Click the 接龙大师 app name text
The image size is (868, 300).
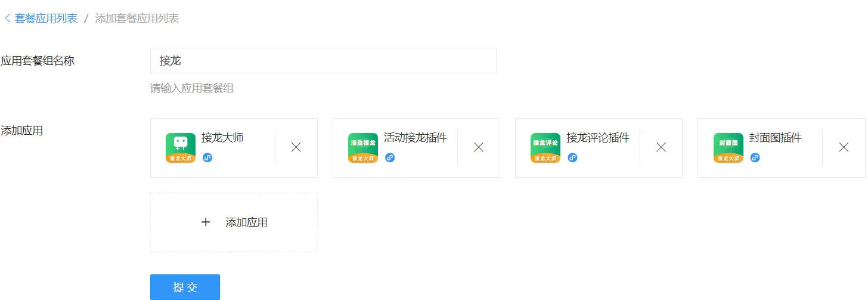[x=222, y=138]
